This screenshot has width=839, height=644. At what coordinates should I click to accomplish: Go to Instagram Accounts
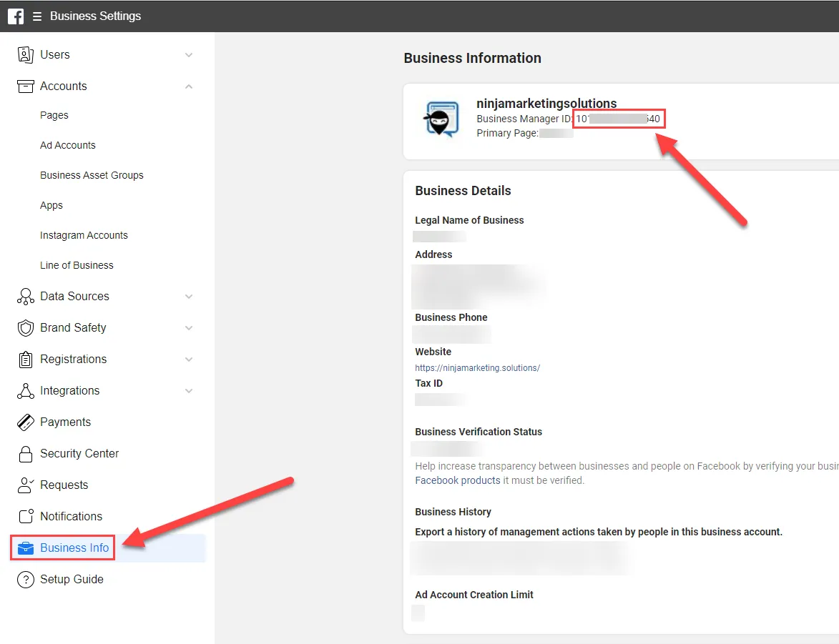coord(84,235)
